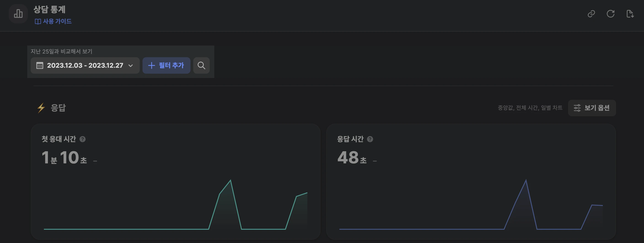
Task: Open the 보기 옵션 button
Action: coord(592,108)
